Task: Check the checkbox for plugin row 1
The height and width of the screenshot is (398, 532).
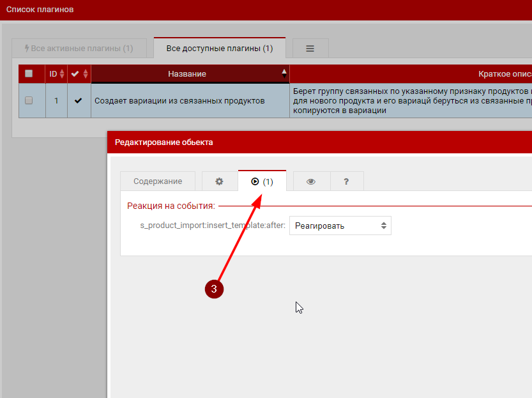Action: pos(29,100)
